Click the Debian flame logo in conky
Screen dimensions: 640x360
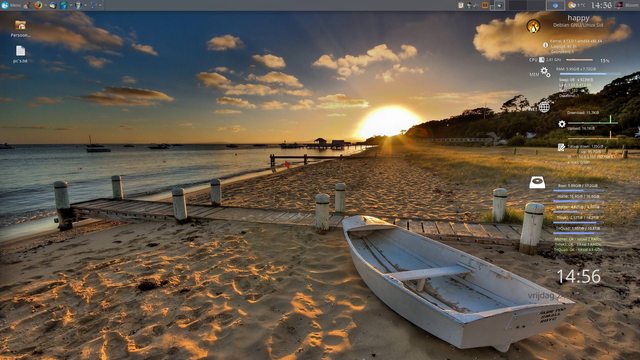pyautogui.click(x=533, y=26)
